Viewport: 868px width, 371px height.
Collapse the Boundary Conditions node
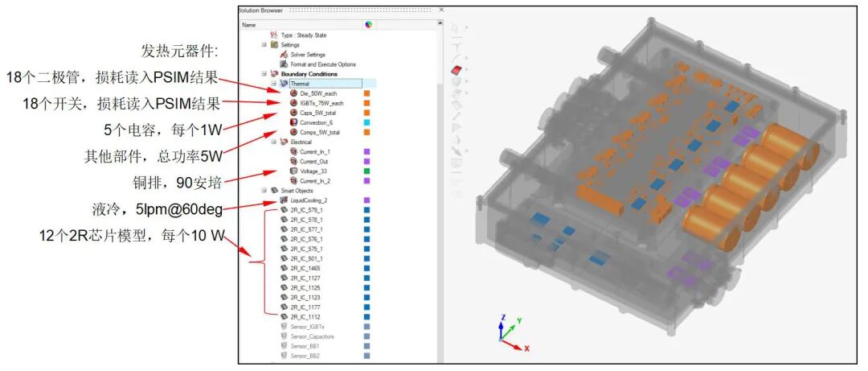[x=264, y=74]
